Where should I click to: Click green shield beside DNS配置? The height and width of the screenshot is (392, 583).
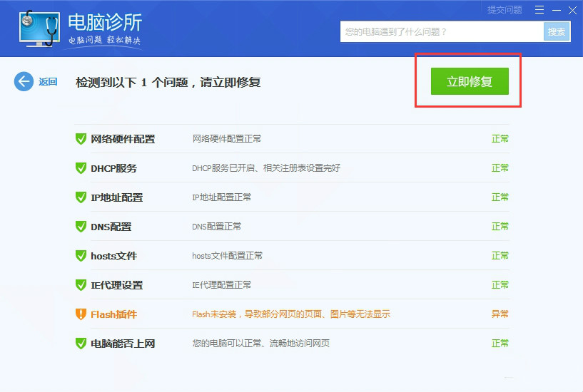point(81,227)
